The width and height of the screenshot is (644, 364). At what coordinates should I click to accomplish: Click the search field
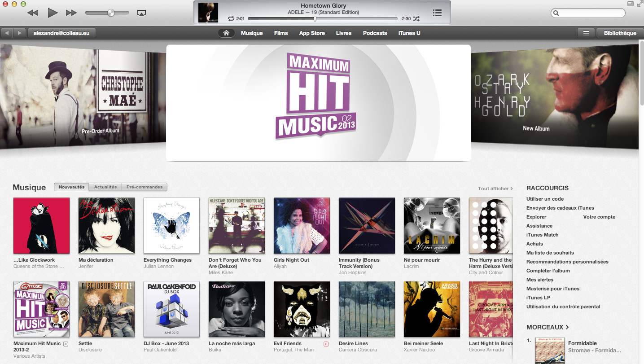coord(588,13)
